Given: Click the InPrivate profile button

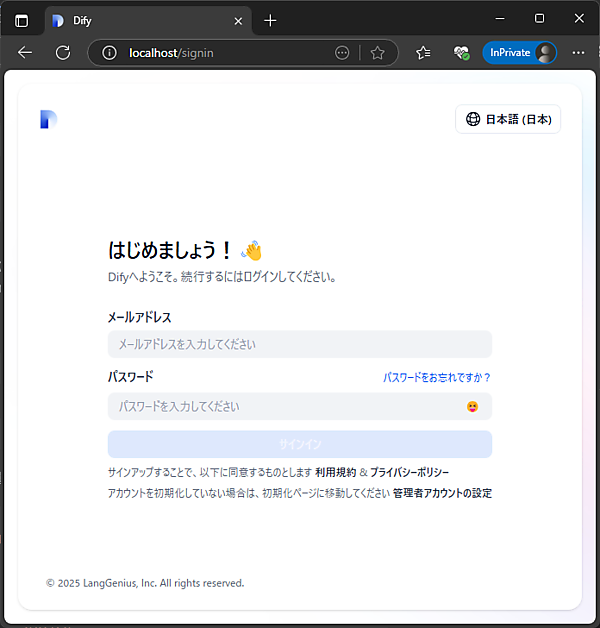Looking at the screenshot, I should 519,53.
